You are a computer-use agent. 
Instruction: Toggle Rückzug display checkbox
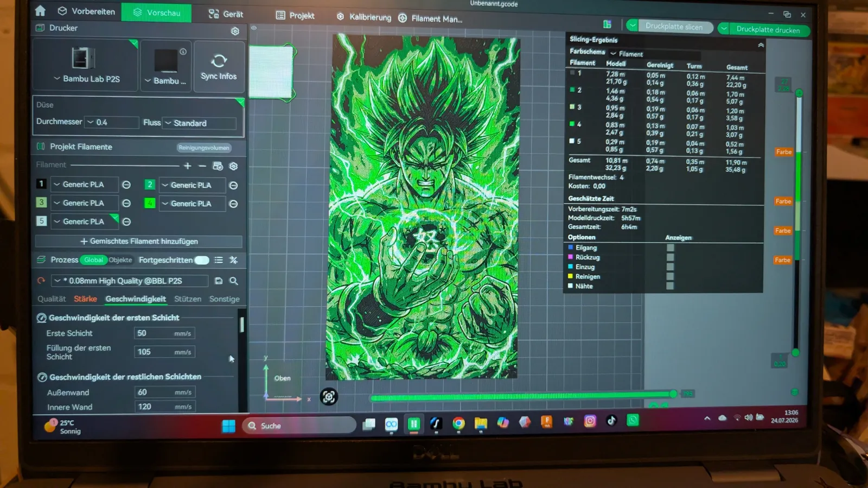[x=670, y=257]
